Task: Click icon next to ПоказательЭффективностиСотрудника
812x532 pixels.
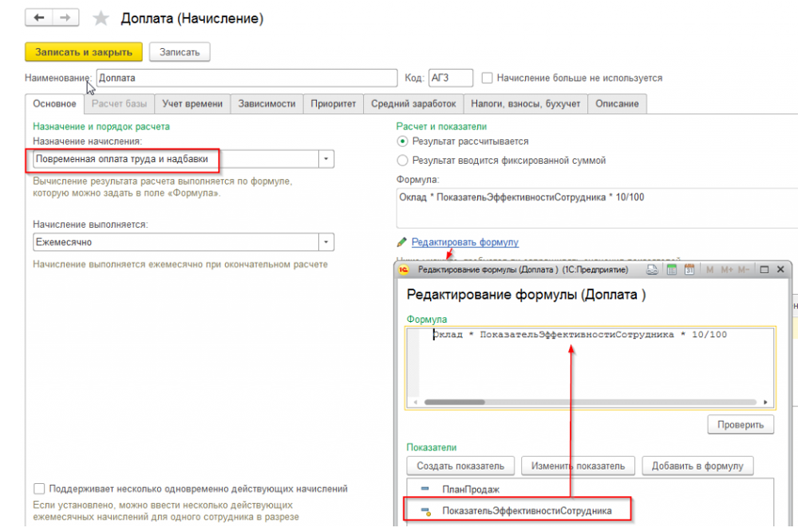Action: (425, 511)
